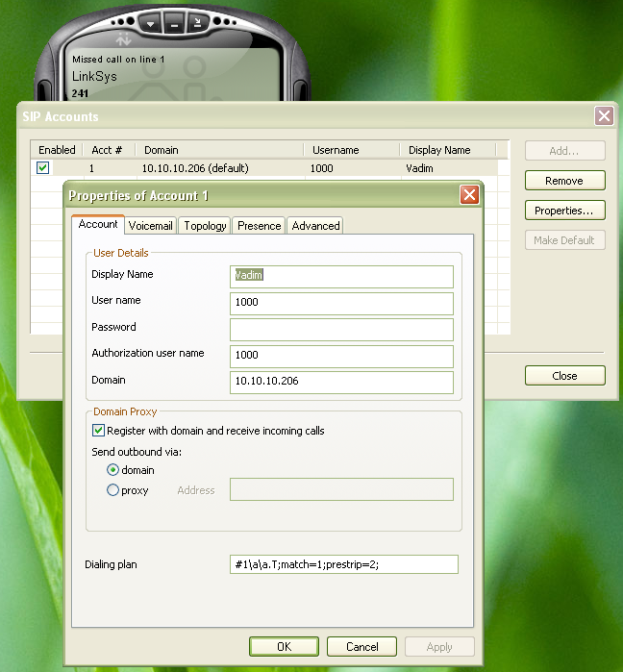Click the proxy Address input field
This screenshot has width=623, height=672.
coord(341,489)
